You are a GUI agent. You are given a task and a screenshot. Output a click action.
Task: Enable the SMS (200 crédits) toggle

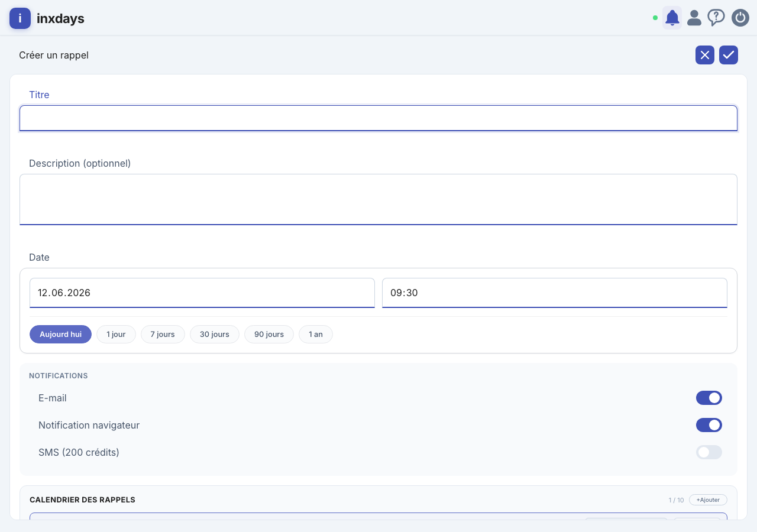pos(709,452)
